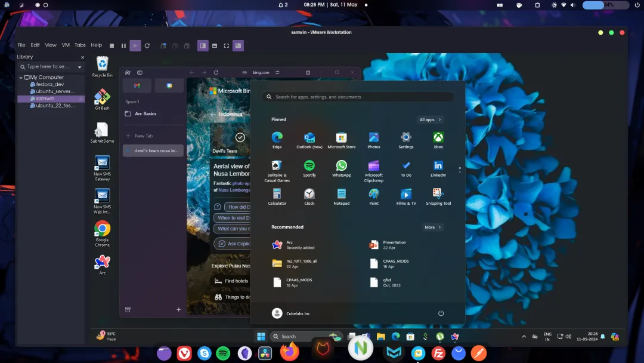
Task: Click the VMware power on (play) button
Action: pyautogui.click(x=135, y=45)
